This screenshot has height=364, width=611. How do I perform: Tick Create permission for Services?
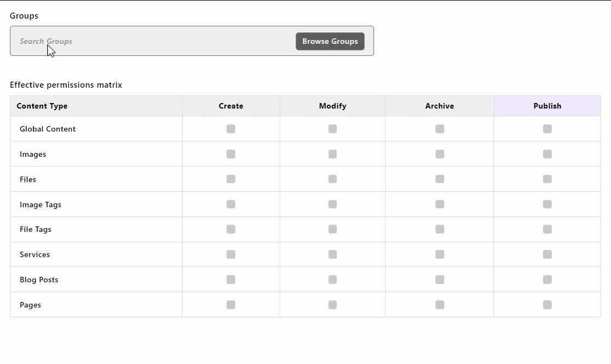[231, 254]
